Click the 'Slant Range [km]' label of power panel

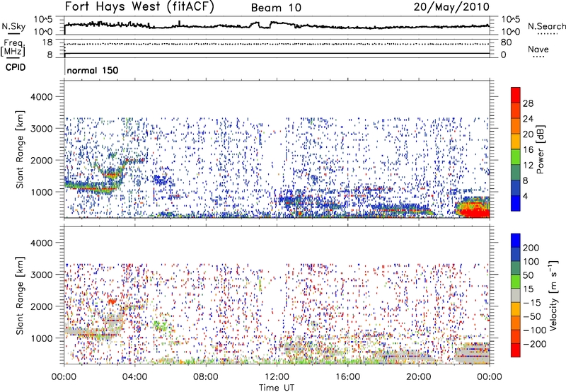point(20,149)
